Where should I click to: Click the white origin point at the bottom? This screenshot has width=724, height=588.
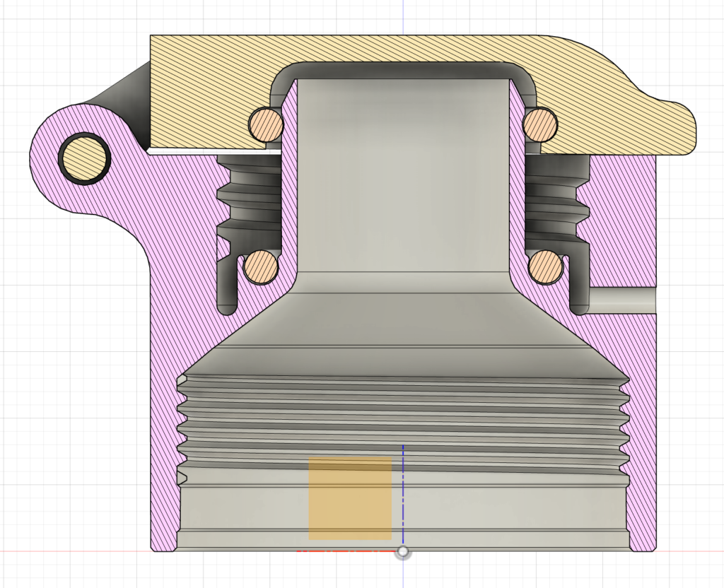[x=403, y=551]
